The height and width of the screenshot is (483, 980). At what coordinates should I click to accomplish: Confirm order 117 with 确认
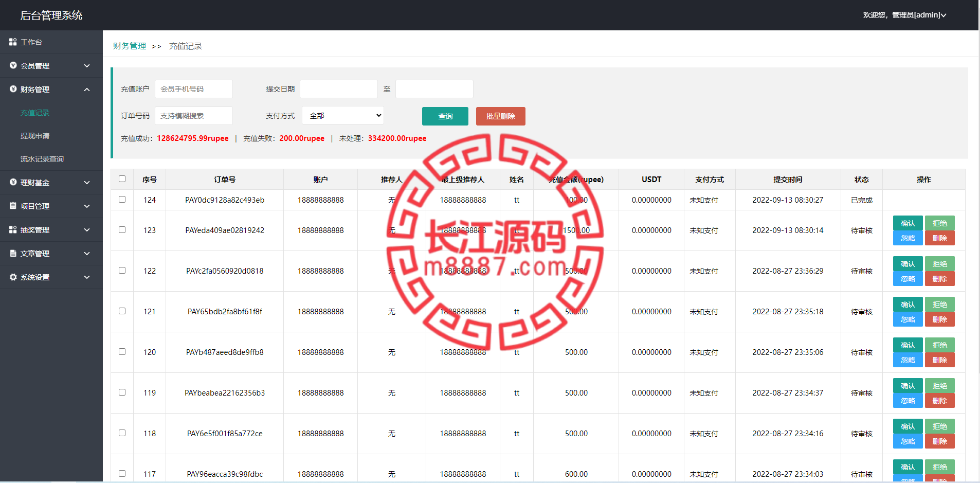click(908, 467)
